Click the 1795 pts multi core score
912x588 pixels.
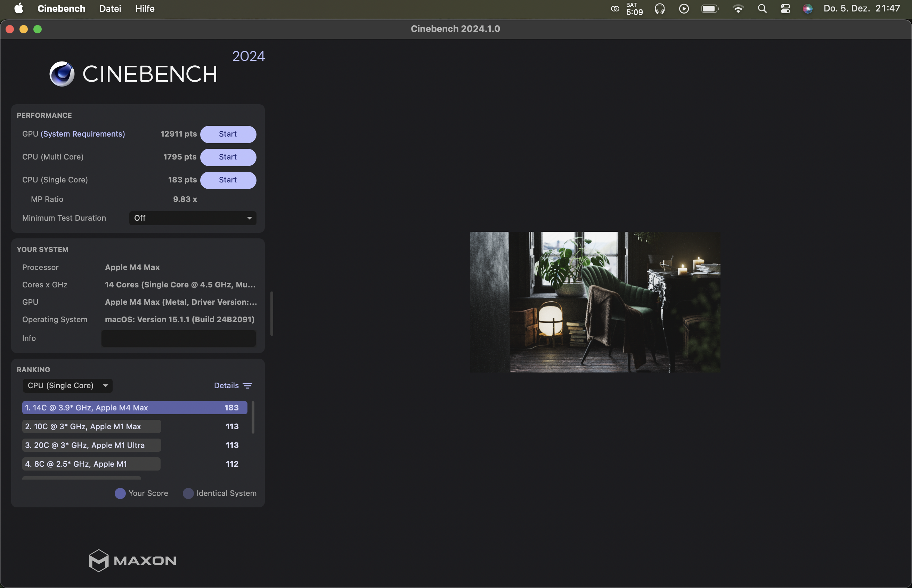180,157
